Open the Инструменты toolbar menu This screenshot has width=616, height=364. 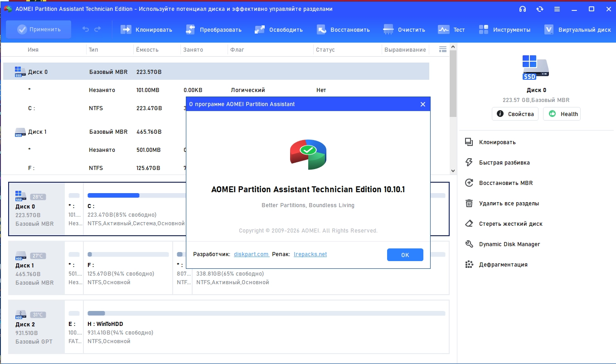(504, 29)
